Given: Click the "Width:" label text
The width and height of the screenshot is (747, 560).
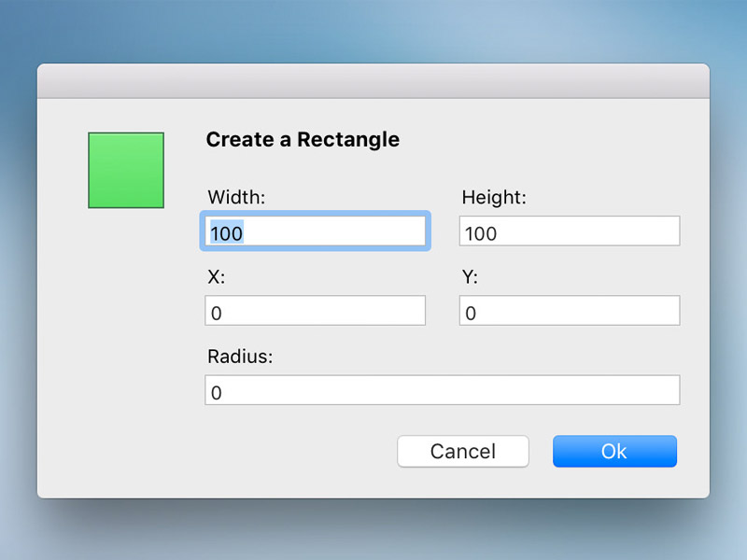Looking at the screenshot, I should (x=236, y=197).
